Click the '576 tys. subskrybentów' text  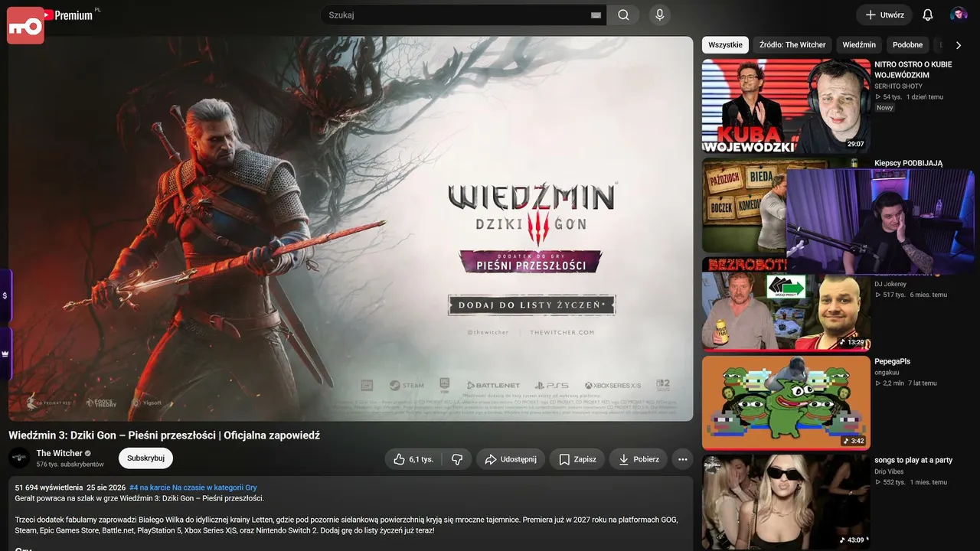click(70, 465)
